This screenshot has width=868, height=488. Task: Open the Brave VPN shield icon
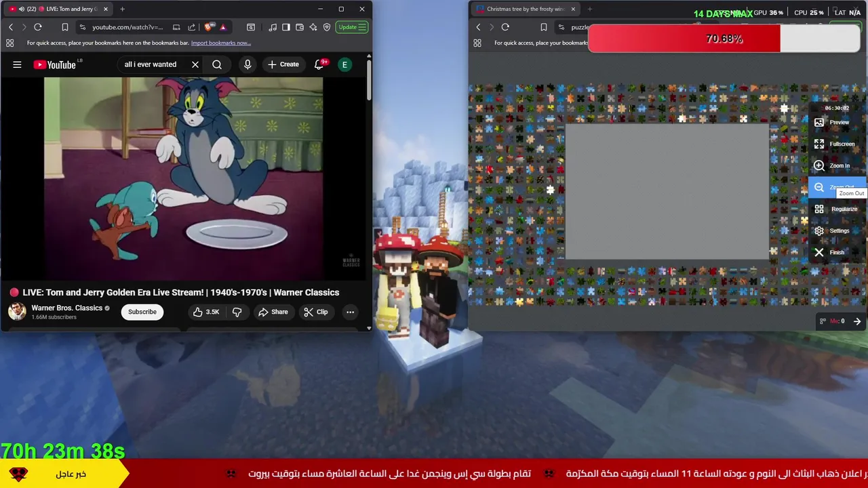pyautogui.click(x=327, y=27)
